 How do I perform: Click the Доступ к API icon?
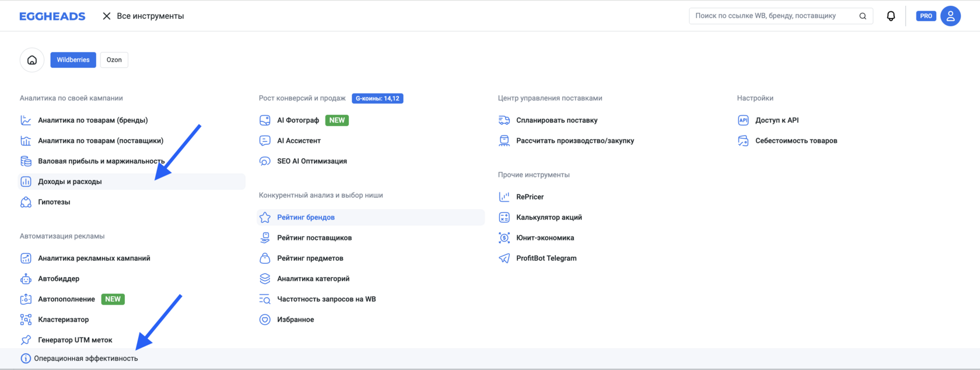click(743, 120)
